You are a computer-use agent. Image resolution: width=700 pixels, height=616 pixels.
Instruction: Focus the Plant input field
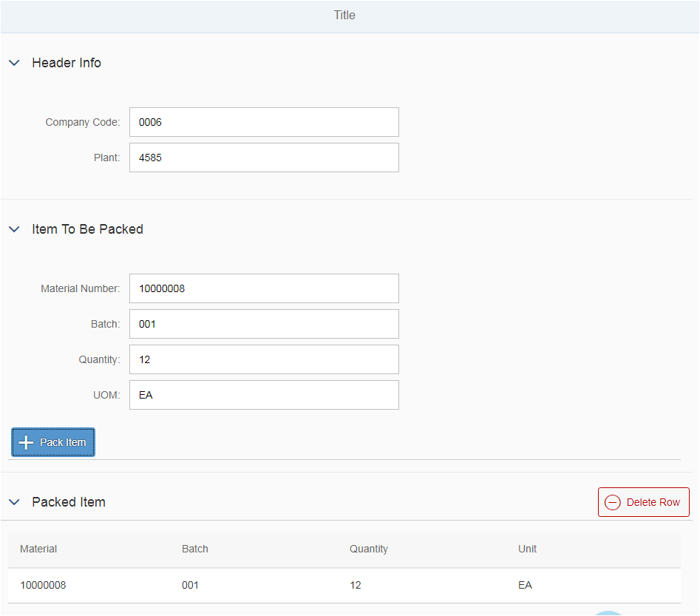[265, 158]
